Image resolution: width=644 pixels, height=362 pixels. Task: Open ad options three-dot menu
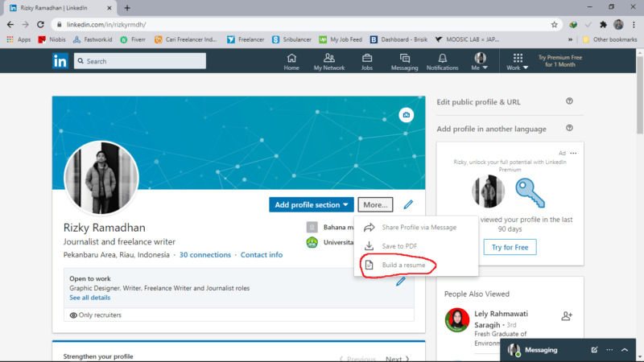pyautogui.click(x=573, y=153)
